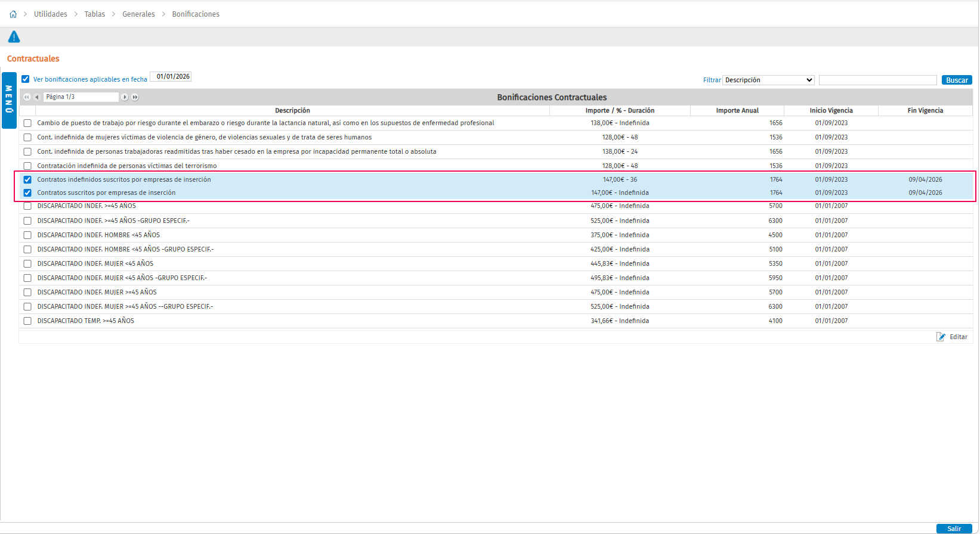Click the Editar pencil icon
980x534 pixels.
coord(941,337)
